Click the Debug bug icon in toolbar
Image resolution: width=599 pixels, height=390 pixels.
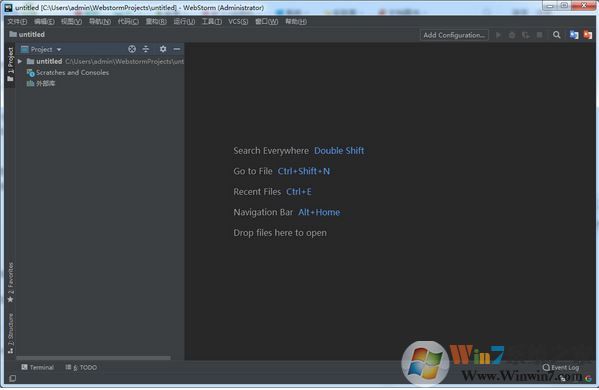[x=512, y=35]
